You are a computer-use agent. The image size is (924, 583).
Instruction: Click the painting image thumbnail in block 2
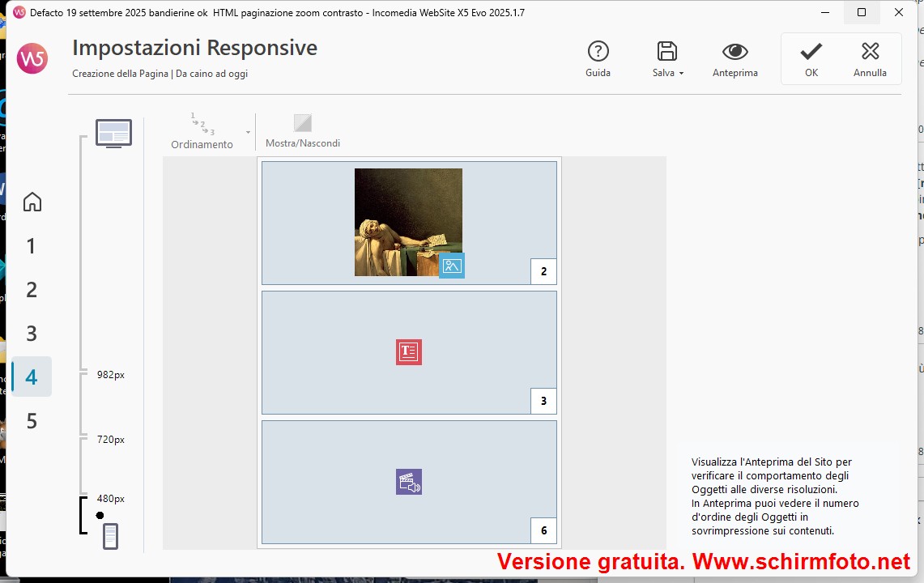(408, 221)
